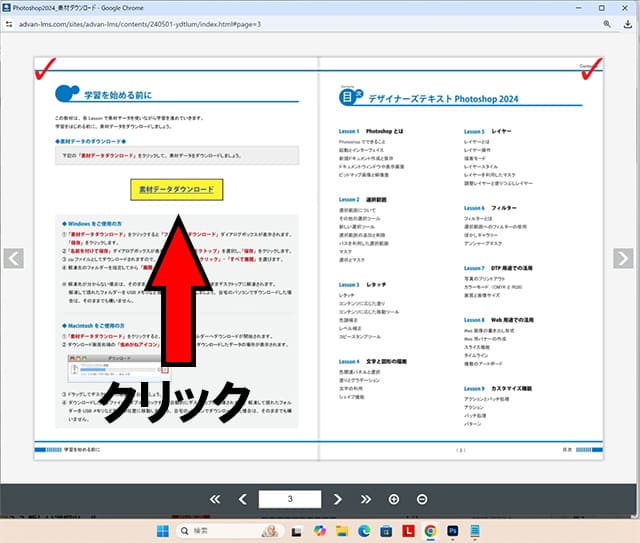Open Microsoft Edge from the taskbar
The image size is (640, 543).
(x=364, y=531)
